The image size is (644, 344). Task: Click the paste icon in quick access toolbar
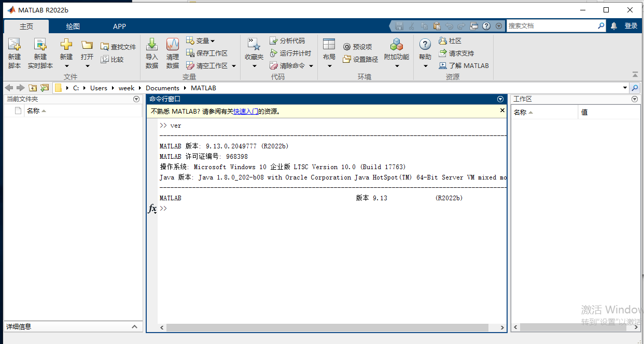coord(437,26)
